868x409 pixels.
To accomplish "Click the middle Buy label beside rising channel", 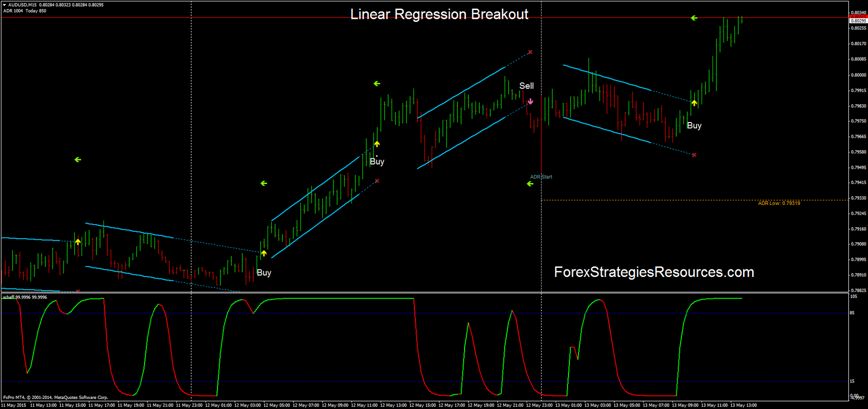I will [x=377, y=162].
